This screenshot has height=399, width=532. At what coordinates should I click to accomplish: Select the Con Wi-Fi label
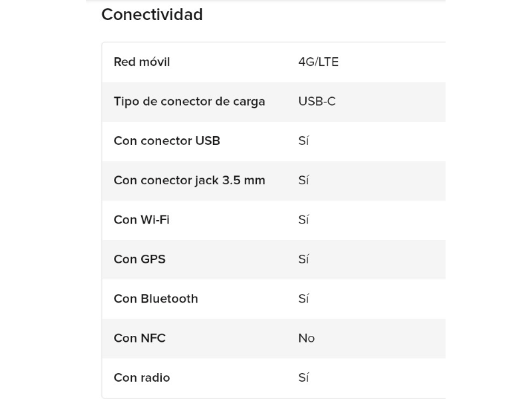click(x=141, y=220)
